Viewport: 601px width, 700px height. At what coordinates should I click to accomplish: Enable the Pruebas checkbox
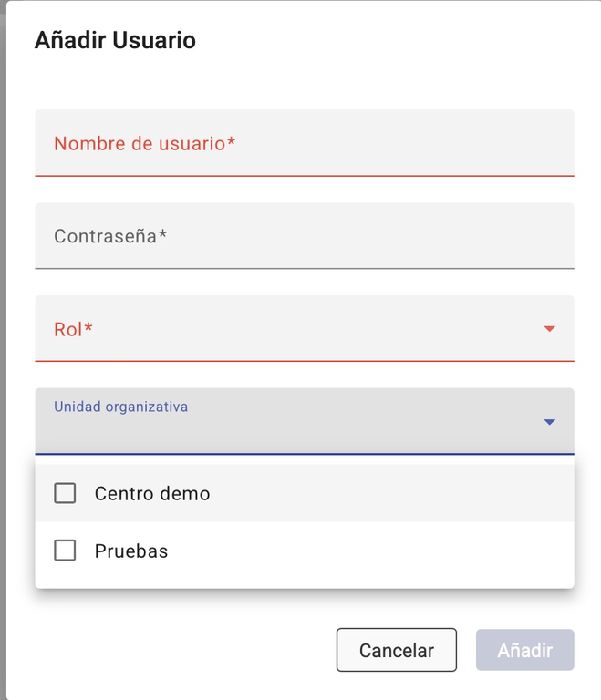[65, 551]
